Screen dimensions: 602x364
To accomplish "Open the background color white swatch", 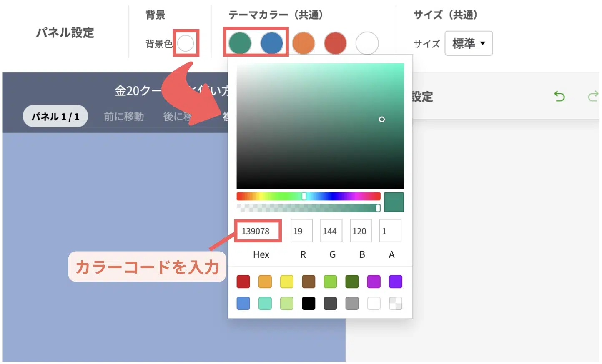I will click(186, 43).
